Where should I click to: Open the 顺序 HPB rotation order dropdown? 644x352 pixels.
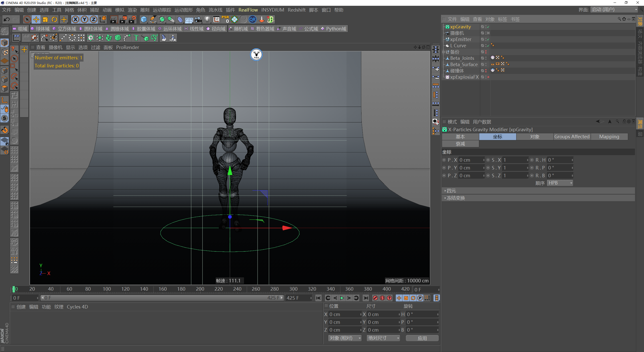(x=560, y=183)
